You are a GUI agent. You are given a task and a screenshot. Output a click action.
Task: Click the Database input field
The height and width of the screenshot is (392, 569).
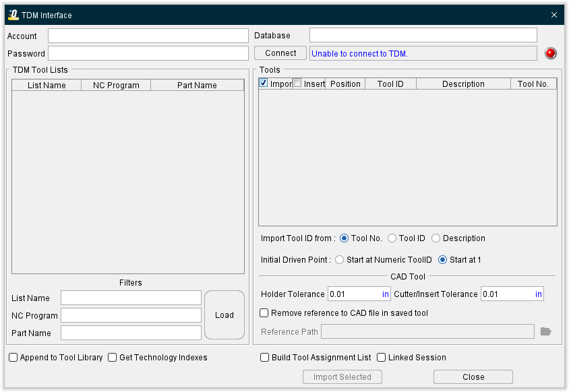pos(423,35)
